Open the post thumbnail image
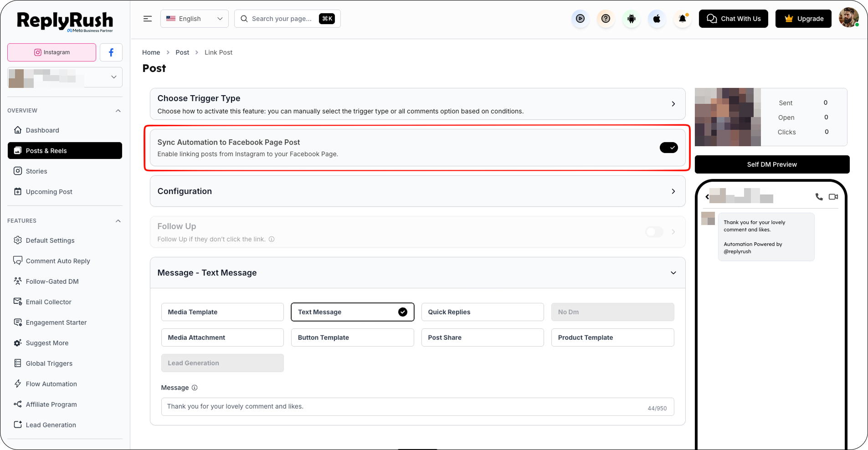The image size is (868, 450). click(728, 117)
